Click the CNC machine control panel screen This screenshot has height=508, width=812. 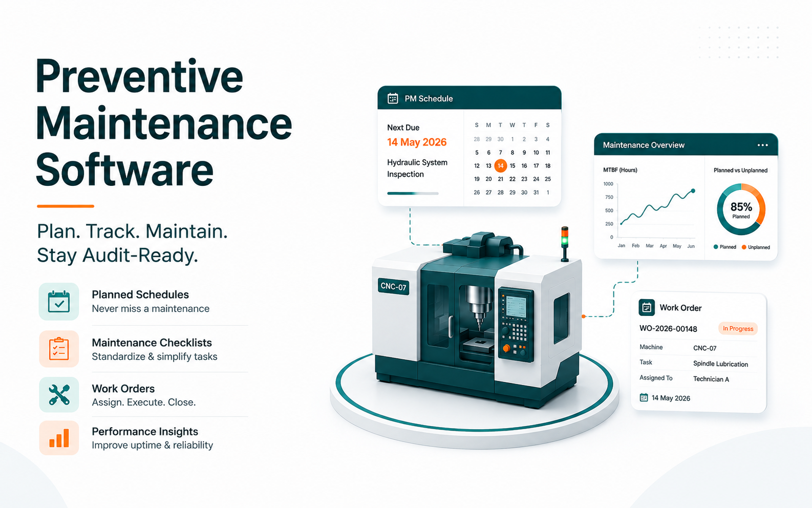click(516, 307)
